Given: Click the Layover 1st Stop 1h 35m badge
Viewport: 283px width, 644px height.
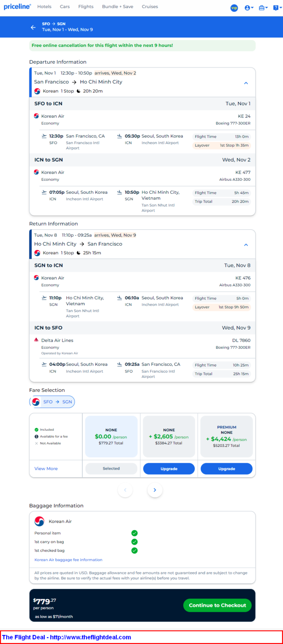Looking at the screenshot, I should [221, 145].
